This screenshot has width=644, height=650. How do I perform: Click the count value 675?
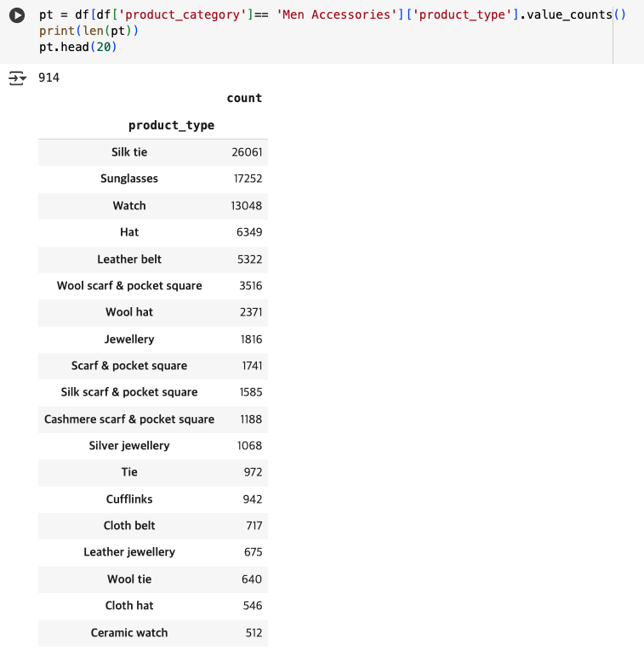[x=253, y=552]
